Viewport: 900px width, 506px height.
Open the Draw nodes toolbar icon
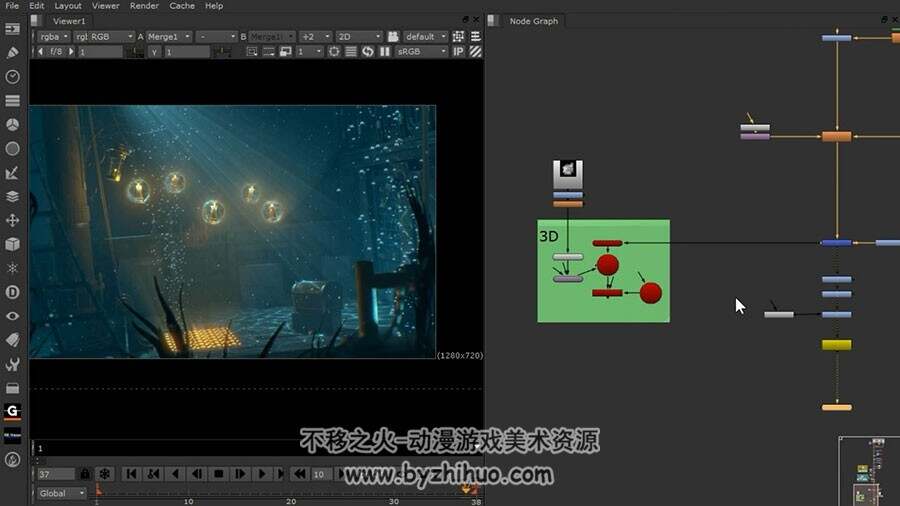[12, 53]
